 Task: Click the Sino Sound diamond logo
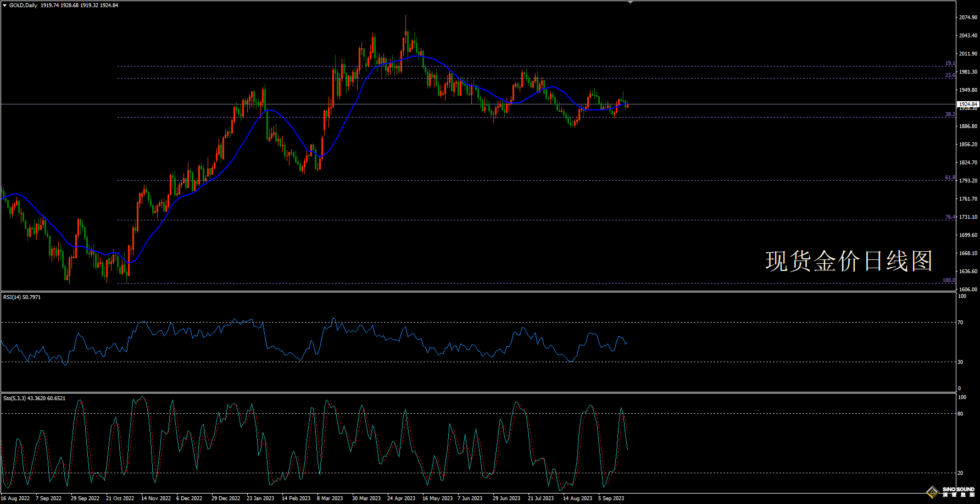tap(932, 491)
